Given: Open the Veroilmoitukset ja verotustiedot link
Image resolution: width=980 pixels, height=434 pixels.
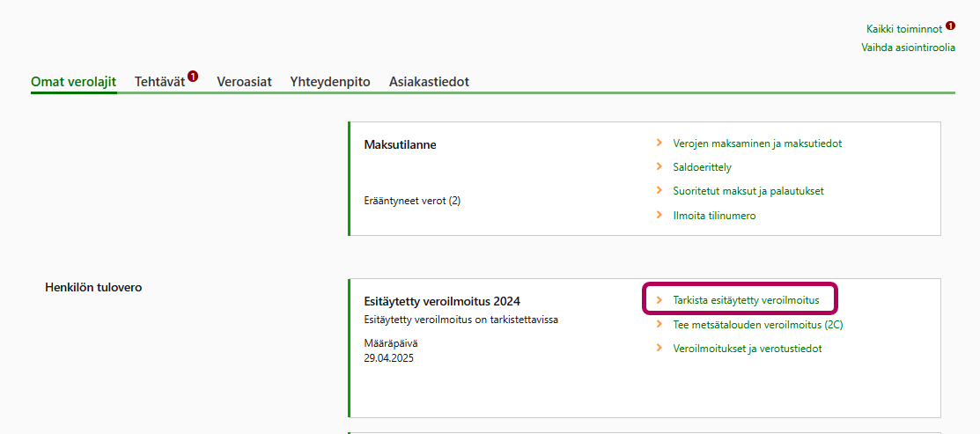Looking at the screenshot, I should pos(747,349).
